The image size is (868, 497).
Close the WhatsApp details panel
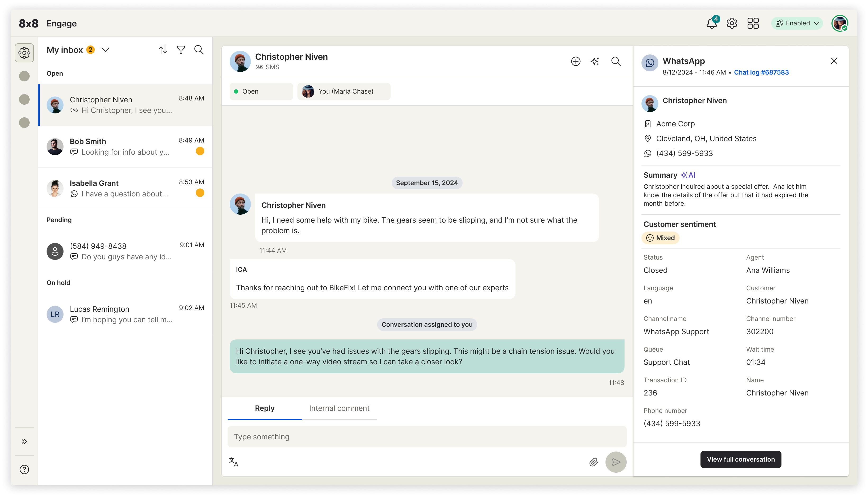834,61
